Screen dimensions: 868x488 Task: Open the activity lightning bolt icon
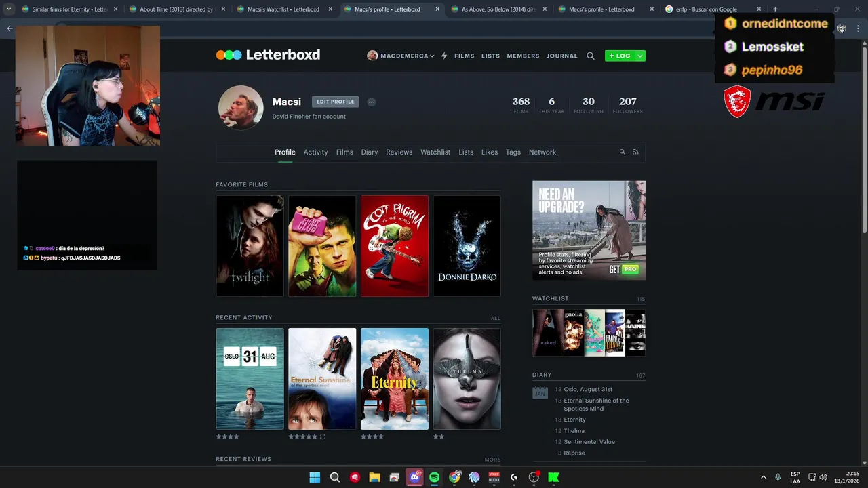[x=444, y=56]
